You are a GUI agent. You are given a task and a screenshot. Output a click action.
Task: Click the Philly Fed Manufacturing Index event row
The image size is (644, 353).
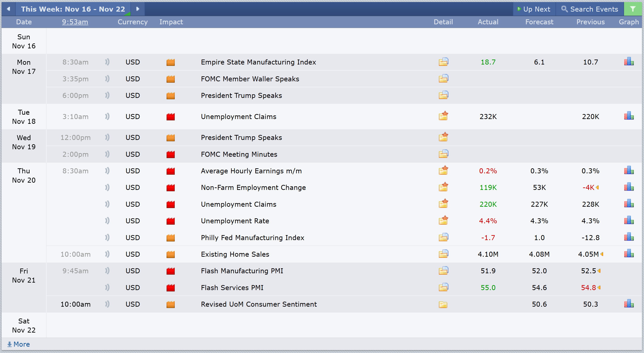(x=252, y=237)
